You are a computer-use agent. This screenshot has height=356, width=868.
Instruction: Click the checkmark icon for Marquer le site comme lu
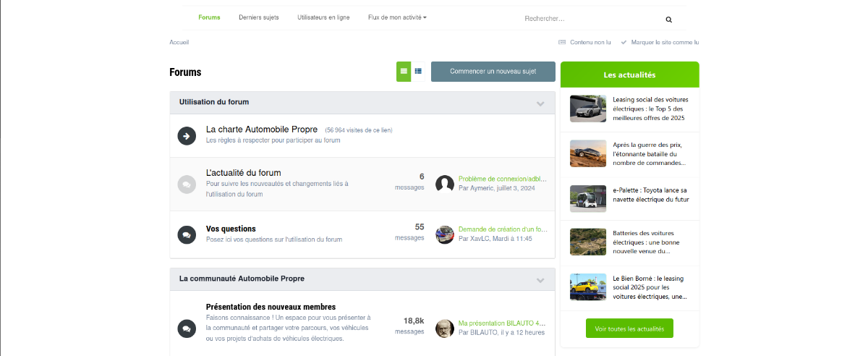coord(624,42)
